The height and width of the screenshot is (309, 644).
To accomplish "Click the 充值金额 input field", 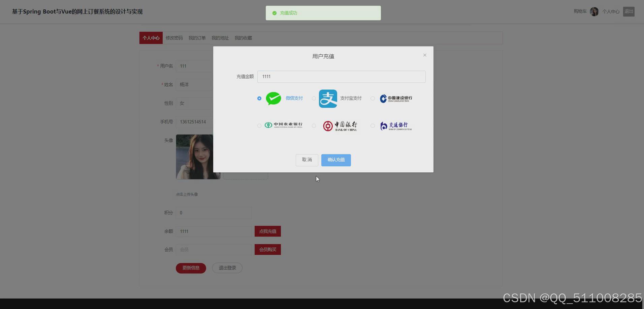I will (x=342, y=77).
